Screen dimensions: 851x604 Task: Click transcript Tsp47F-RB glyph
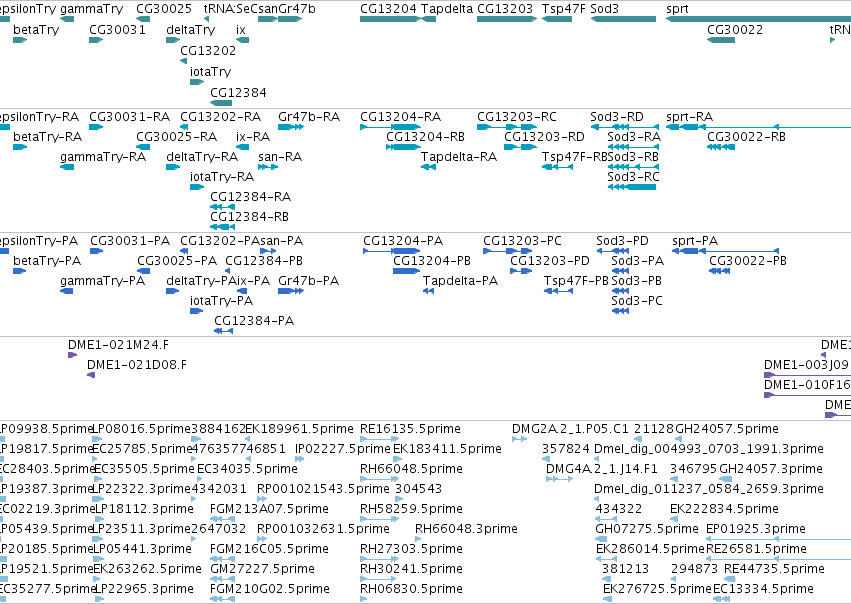pos(557,167)
